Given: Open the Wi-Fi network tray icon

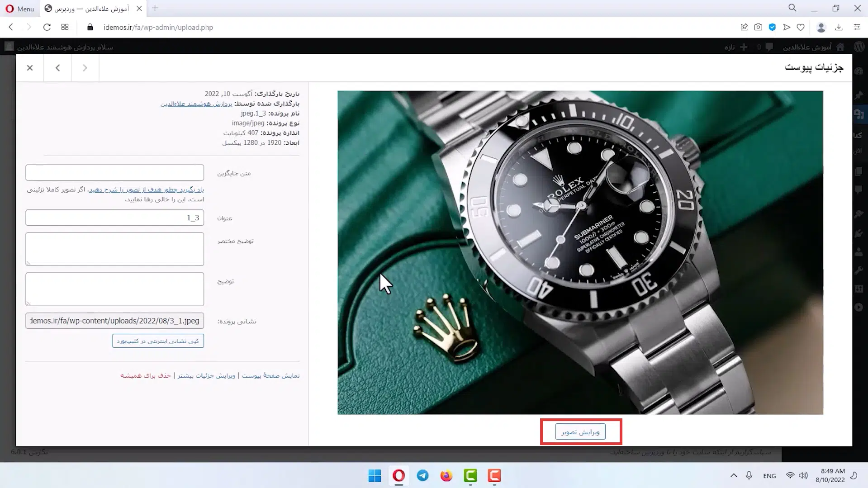Looking at the screenshot, I should (x=790, y=476).
